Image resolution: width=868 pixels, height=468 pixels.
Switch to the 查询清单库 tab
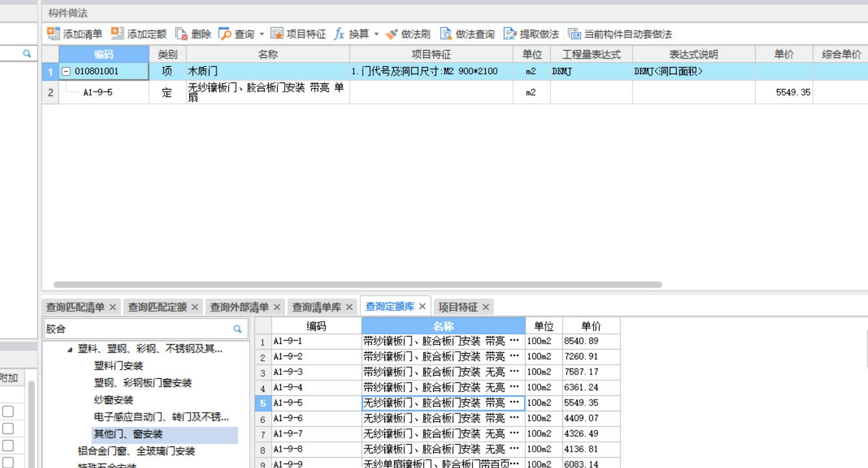tap(317, 307)
